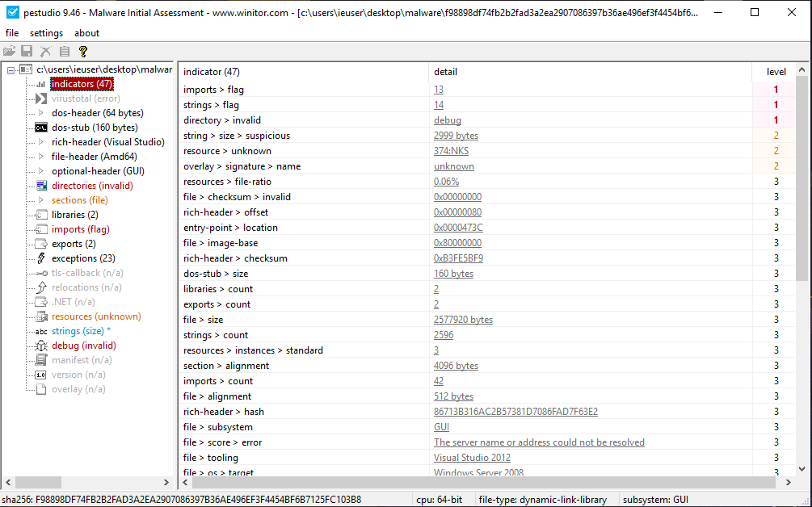Screen dimensions: 812x507
Task: Collapse the root file tree node
Action: 11,70
